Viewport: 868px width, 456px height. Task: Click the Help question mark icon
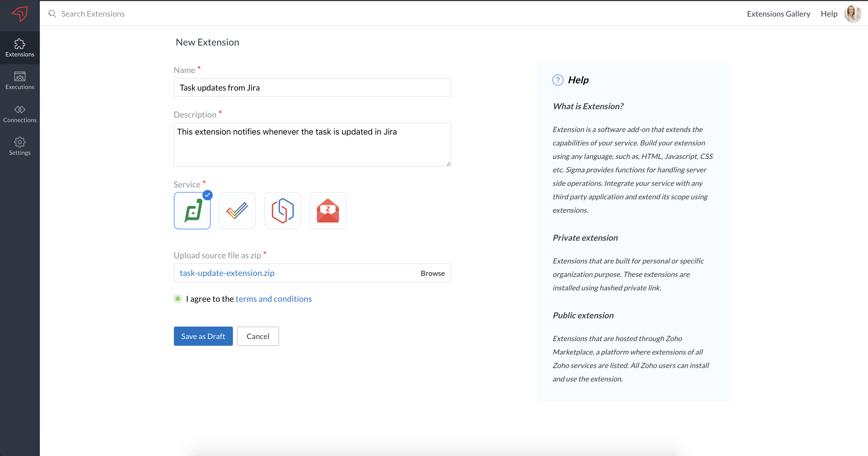pyautogui.click(x=558, y=80)
